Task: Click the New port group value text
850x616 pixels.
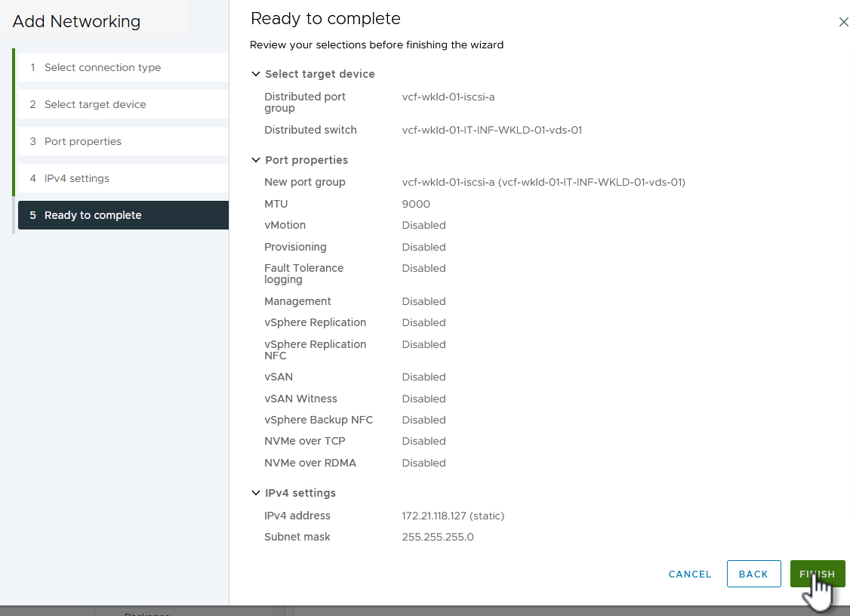Action: [x=544, y=182]
